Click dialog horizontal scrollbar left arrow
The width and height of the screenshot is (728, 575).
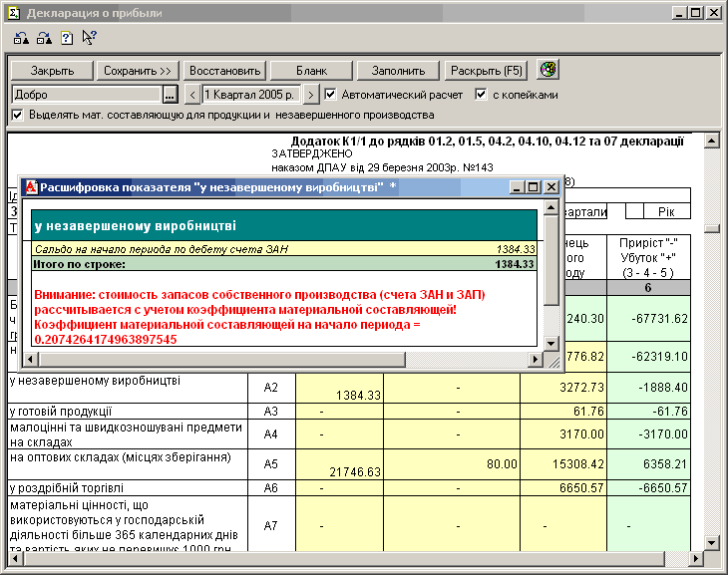click(31, 359)
